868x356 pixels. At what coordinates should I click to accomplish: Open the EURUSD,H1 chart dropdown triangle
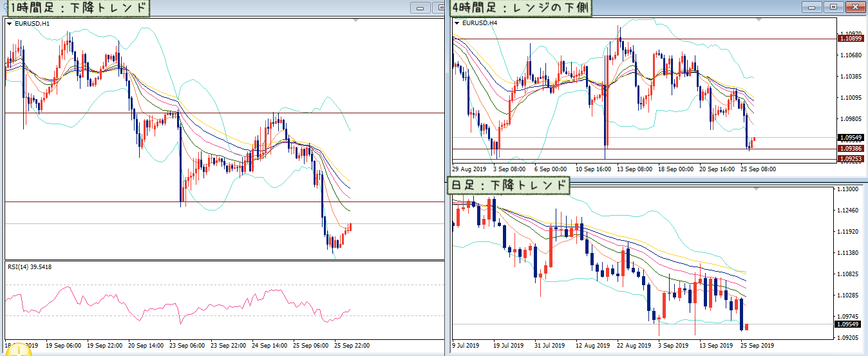[9, 23]
